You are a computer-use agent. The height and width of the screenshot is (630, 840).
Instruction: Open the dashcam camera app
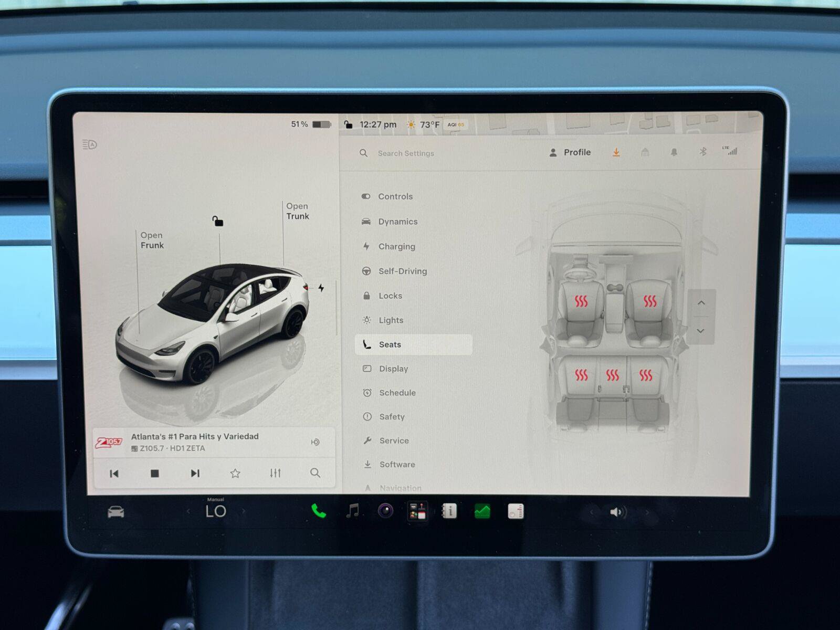click(x=386, y=510)
